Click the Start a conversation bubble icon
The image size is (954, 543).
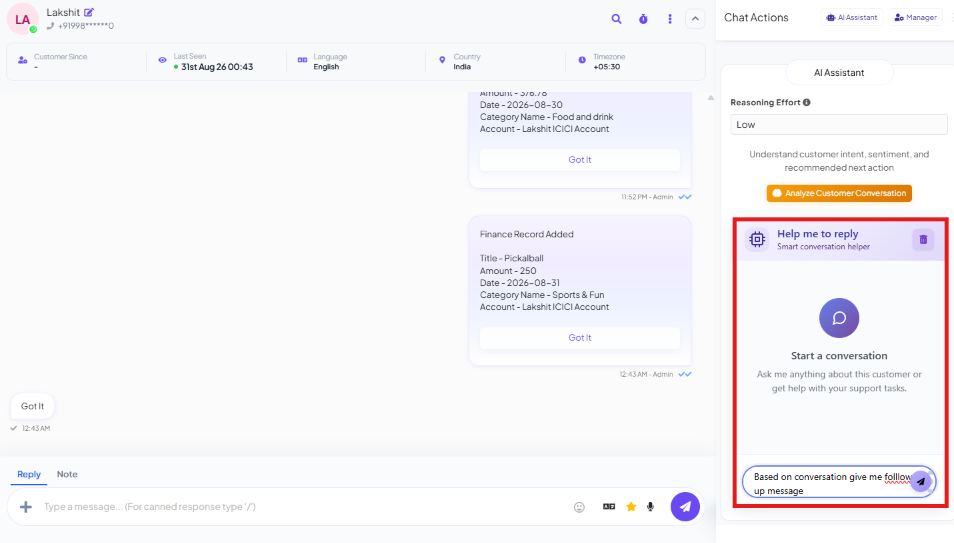pos(839,318)
